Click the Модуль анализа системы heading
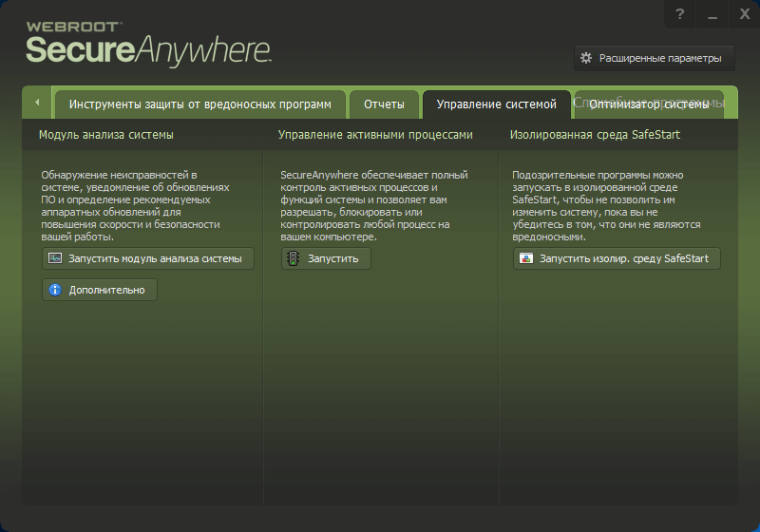 click(x=106, y=135)
